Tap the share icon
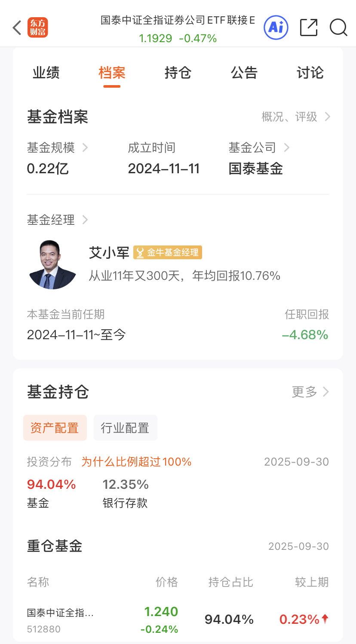356x644 pixels. pos(308,28)
